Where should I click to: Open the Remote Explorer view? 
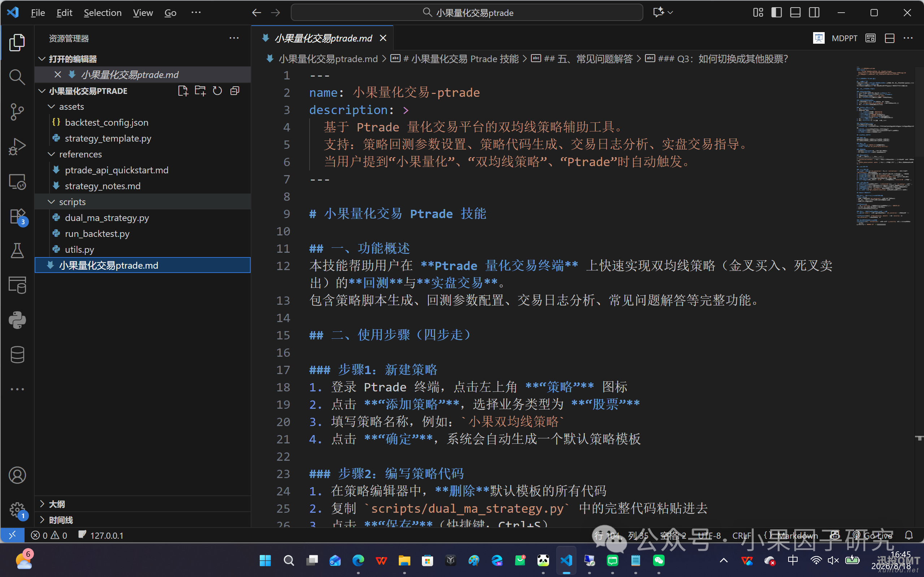(x=17, y=181)
